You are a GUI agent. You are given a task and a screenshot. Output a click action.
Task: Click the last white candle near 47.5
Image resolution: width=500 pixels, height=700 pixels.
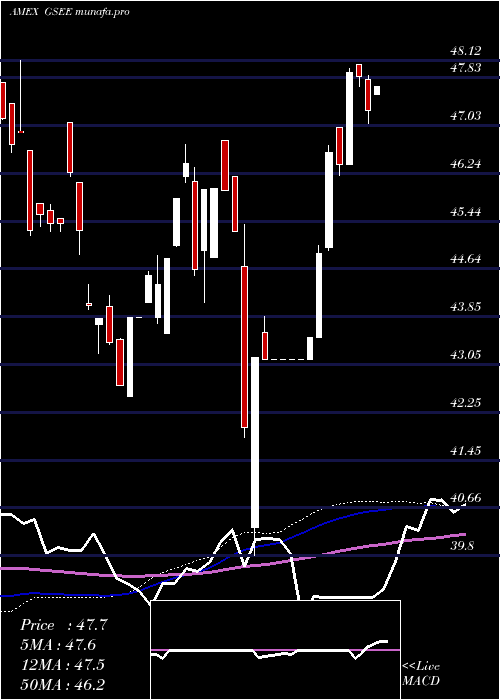(x=377, y=90)
